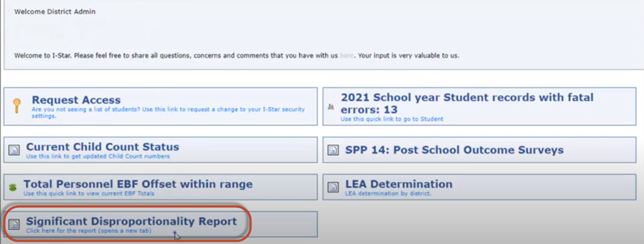The height and width of the screenshot is (244, 644).
Task: Click 'Use this quick link to view current EBF Totals'
Action: pos(89,194)
